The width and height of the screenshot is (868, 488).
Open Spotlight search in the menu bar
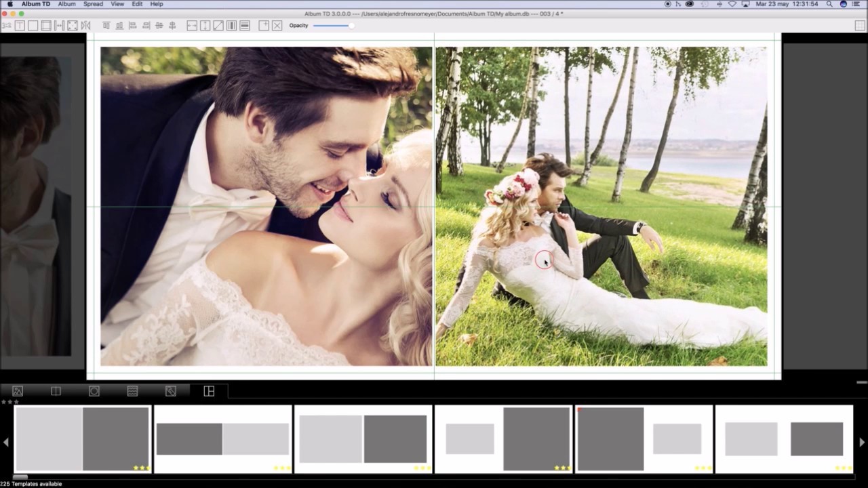click(829, 4)
